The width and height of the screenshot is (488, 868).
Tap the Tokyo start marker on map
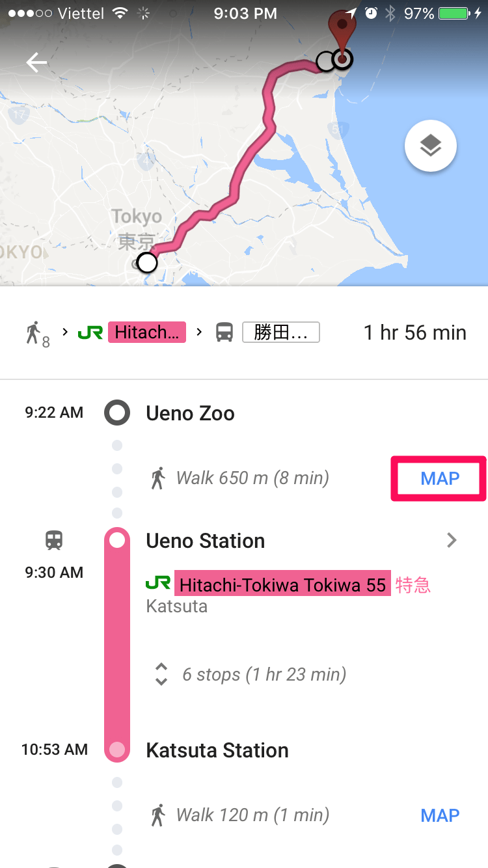pyautogui.click(x=148, y=263)
